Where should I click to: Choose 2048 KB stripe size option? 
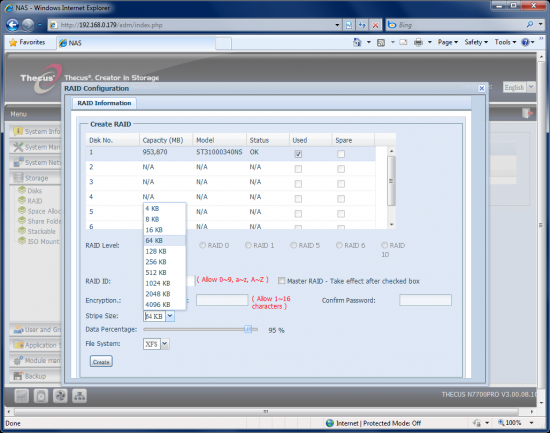(x=165, y=294)
